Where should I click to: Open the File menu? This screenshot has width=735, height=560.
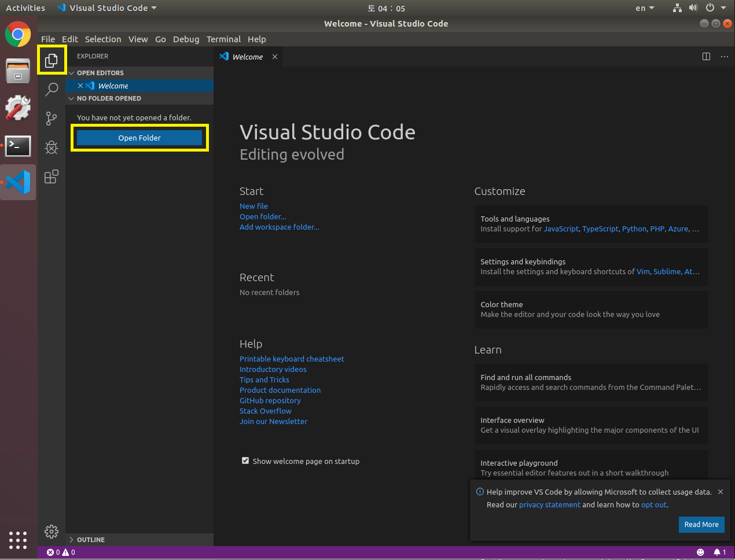[48, 39]
